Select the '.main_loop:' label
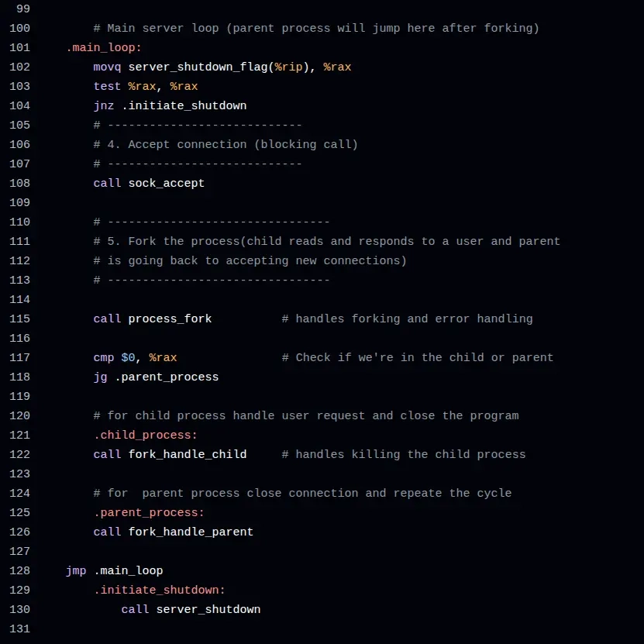The image size is (644, 644). click(104, 47)
